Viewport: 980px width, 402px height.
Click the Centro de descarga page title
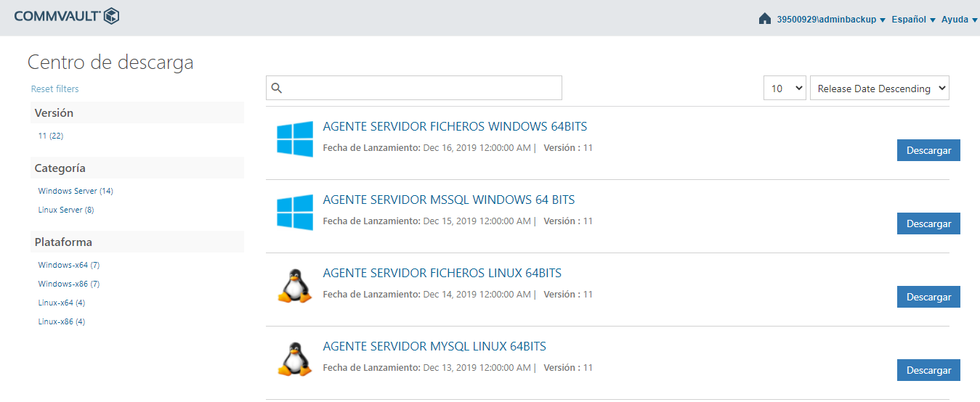[110, 62]
